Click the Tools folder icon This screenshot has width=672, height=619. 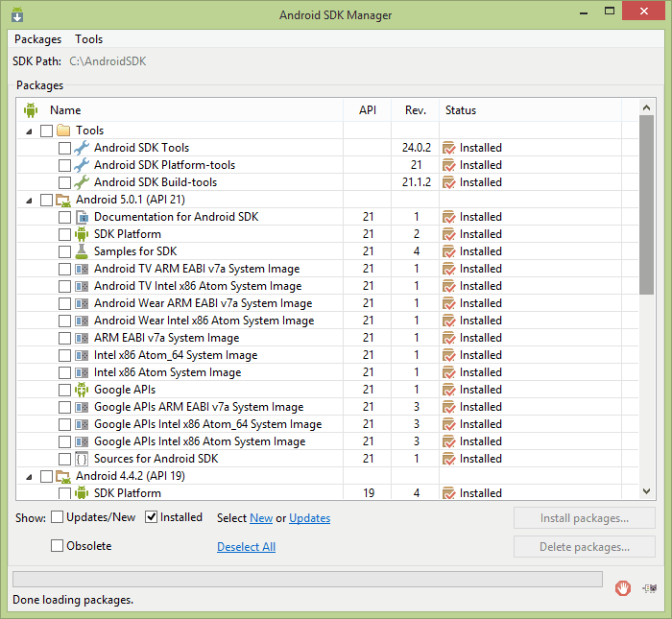(63, 131)
